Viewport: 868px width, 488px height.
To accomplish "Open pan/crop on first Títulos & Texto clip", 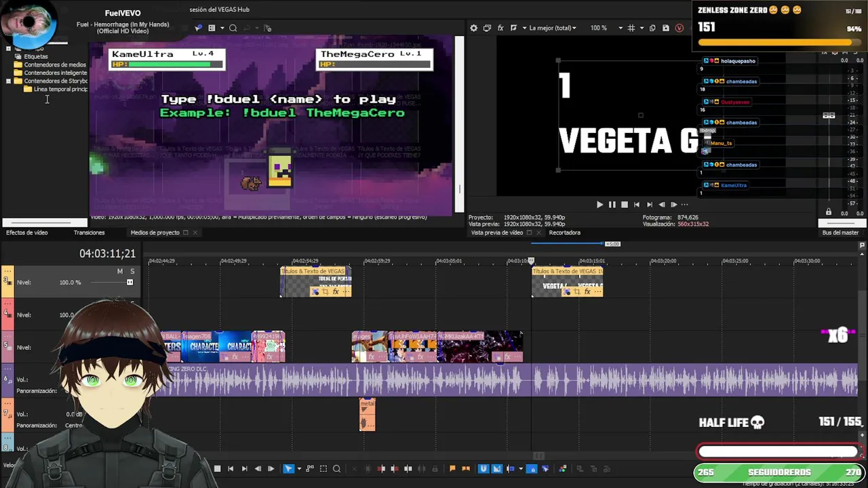I will click(x=325, y=291).
